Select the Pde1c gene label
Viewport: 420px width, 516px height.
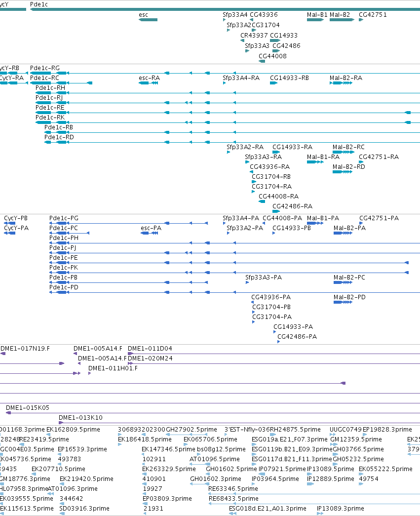39,4
